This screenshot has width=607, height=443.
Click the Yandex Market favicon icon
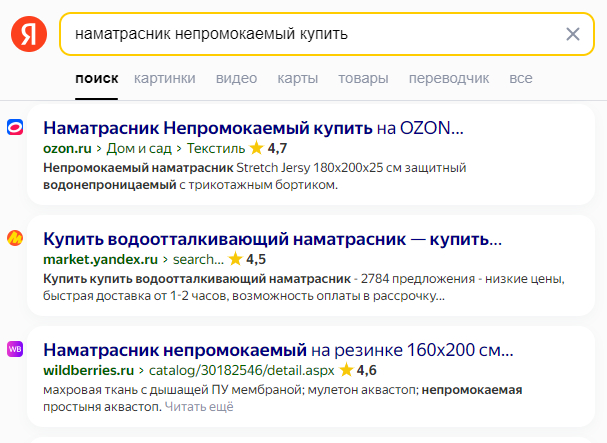pyautogui.click(x=16, y=238)
